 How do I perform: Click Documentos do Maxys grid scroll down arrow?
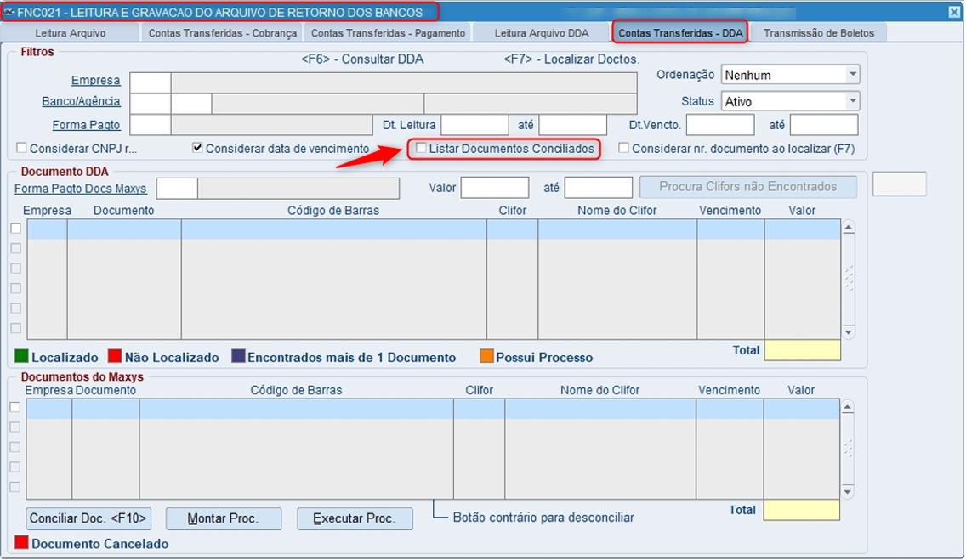(x=848, y=491)
